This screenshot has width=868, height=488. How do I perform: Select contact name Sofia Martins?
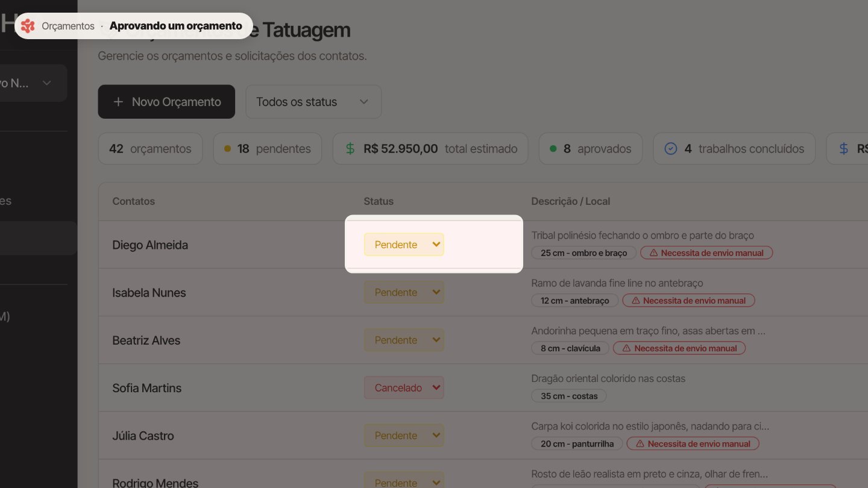pos(147,388)
